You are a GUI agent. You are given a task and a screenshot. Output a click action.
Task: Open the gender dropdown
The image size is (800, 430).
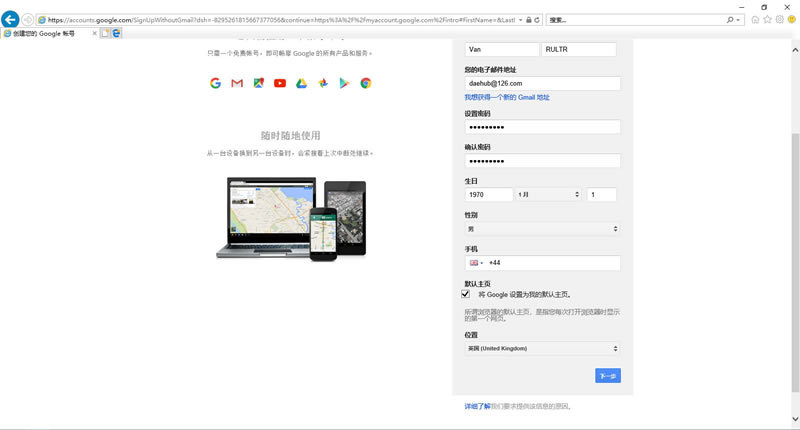click(542, 229)
